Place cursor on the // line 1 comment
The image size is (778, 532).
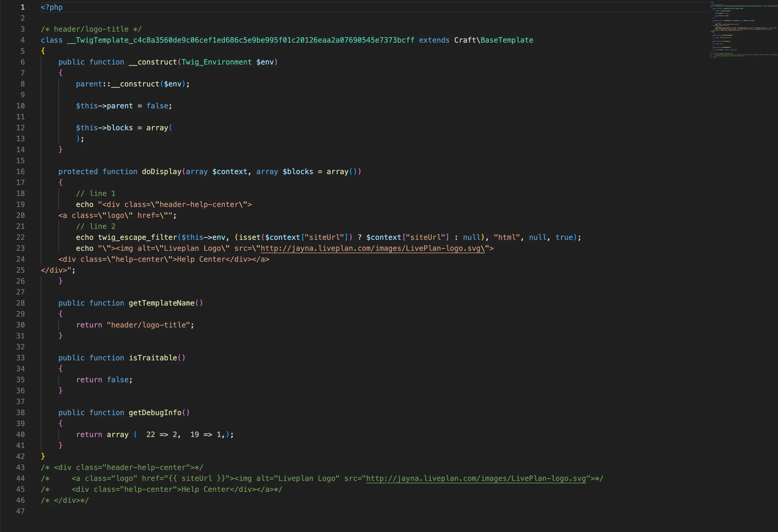(96, 193)
